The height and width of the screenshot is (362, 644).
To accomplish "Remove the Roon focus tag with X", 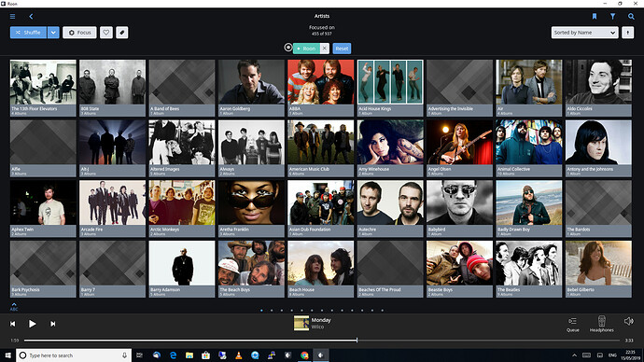I will 325,49.
